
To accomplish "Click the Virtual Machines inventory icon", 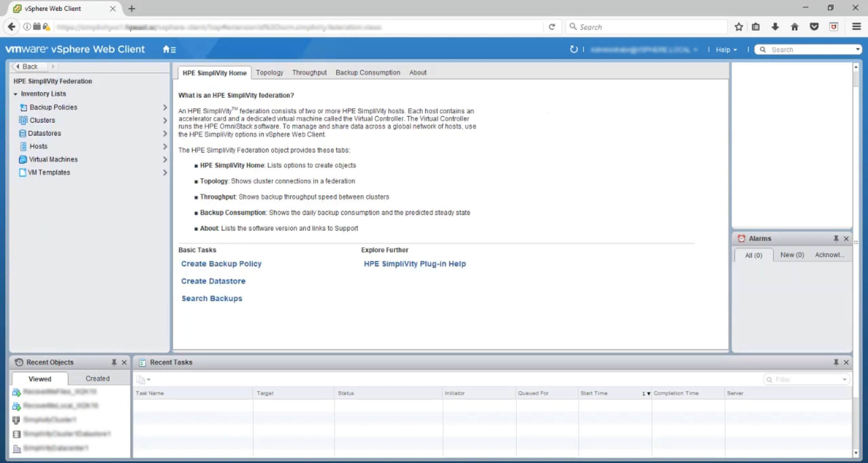I will [23, 160].
